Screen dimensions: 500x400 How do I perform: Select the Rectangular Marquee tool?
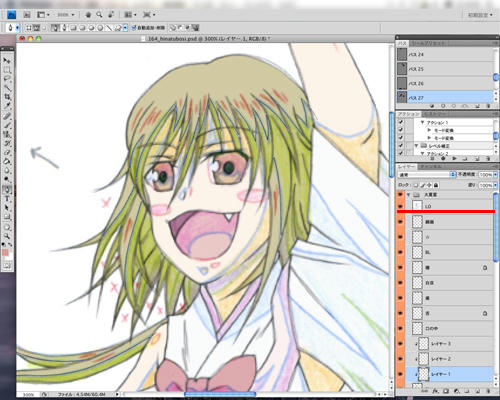point(7,70)
